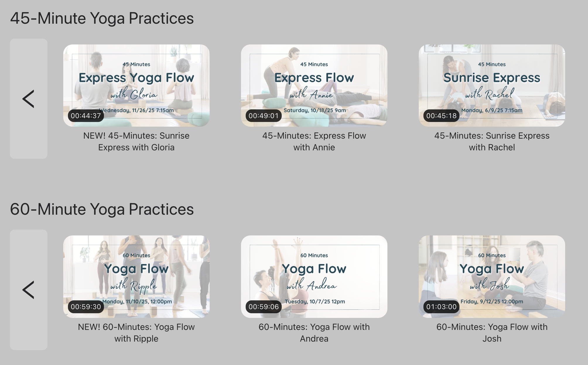
Task: Click 'NEW! 45-Minutes: Sunrise Express with Gloria' title
Action: (x=136, y=142)
